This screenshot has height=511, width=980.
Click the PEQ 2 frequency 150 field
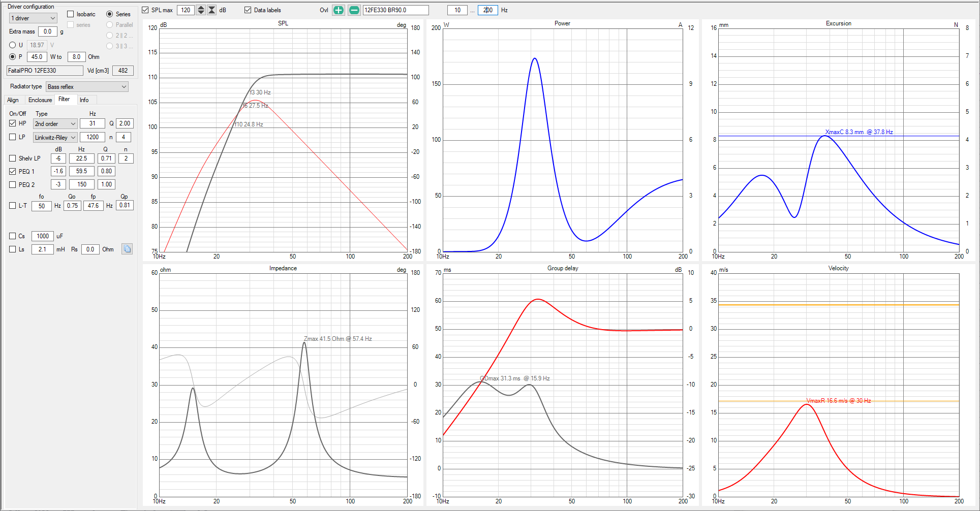82,184
